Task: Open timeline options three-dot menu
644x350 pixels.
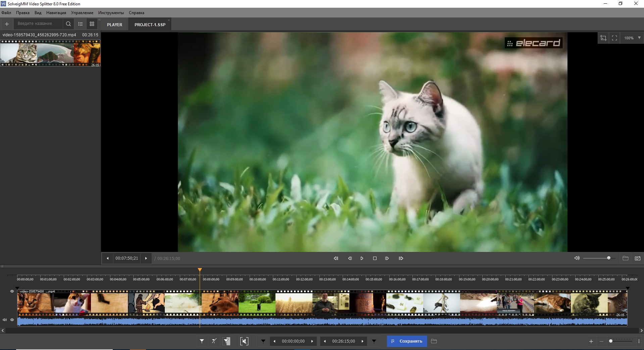Action: click(x=639, y=341)
